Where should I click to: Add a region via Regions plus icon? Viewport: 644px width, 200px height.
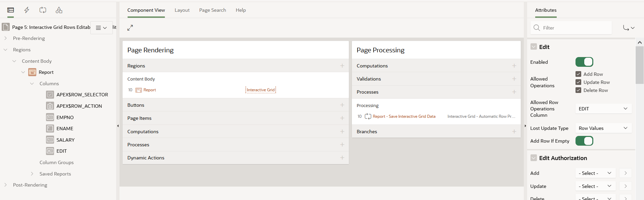pyautogui.click(x=342, y=66)
